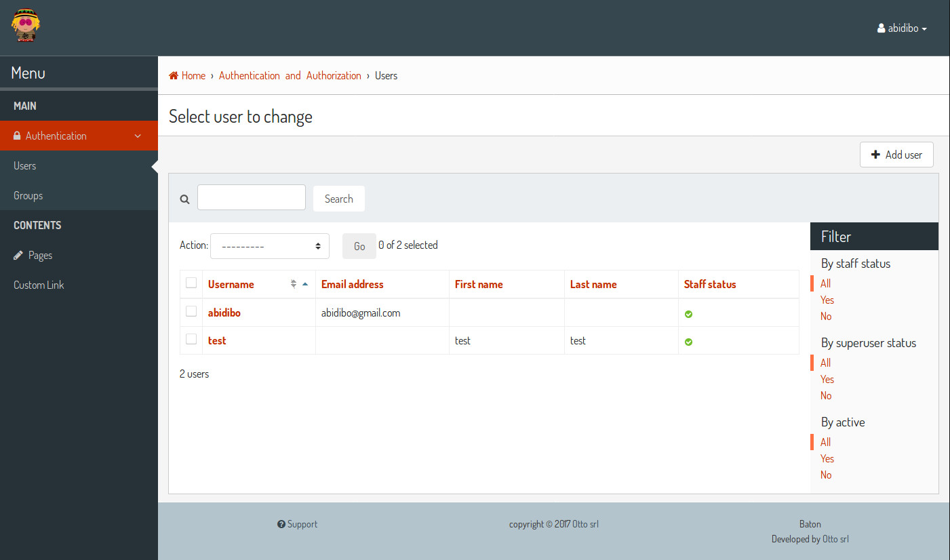
Task: Filter superuser status by Yes
Action: (827, 379)
